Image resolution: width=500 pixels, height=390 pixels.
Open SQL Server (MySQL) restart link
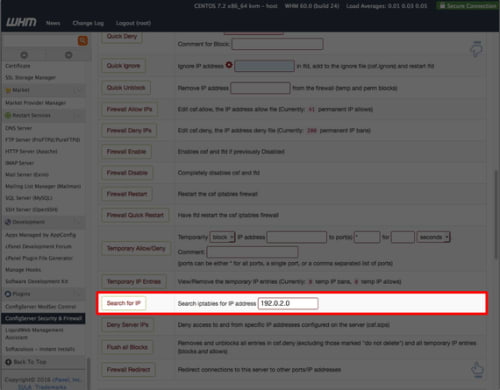tap(29, 198)
